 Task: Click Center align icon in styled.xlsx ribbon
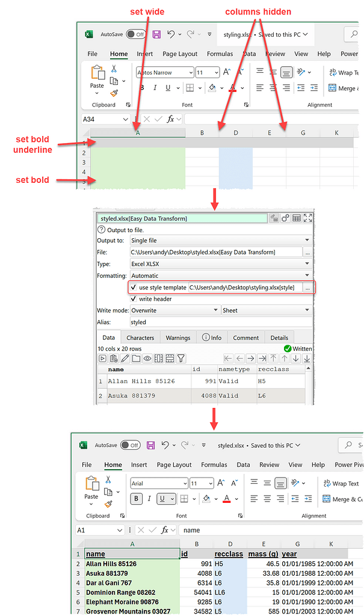click(x=267, y=499)
